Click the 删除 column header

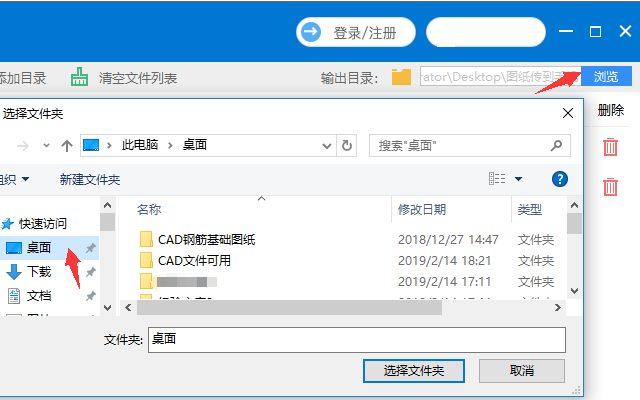tap(611, 110)
